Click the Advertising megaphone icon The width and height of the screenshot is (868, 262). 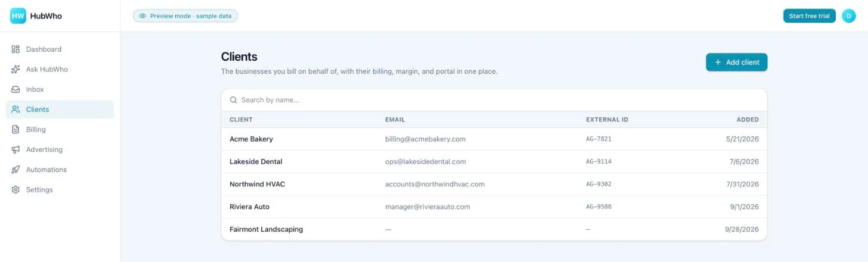[x=15, y=149]
